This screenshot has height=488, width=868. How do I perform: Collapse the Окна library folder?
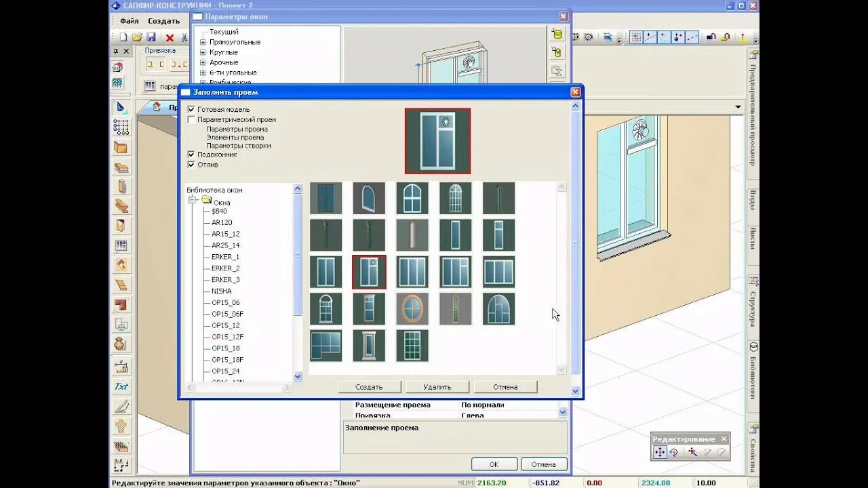(x=193, y=200)
